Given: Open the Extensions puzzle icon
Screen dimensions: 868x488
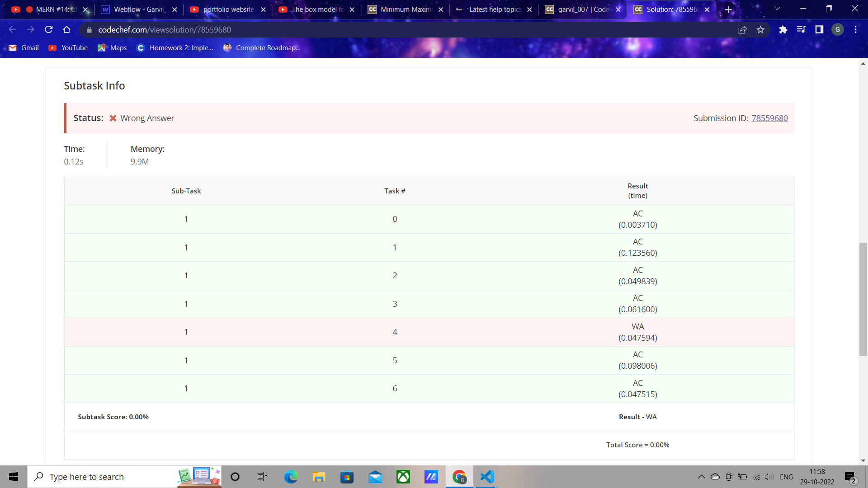Looking at the screenshot, I should [783, 29].
